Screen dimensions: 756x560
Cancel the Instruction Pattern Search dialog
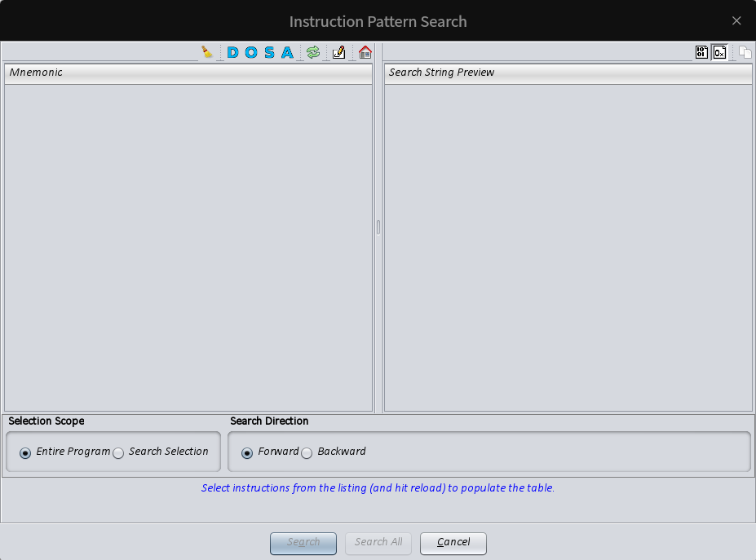(x=453, y=543)
